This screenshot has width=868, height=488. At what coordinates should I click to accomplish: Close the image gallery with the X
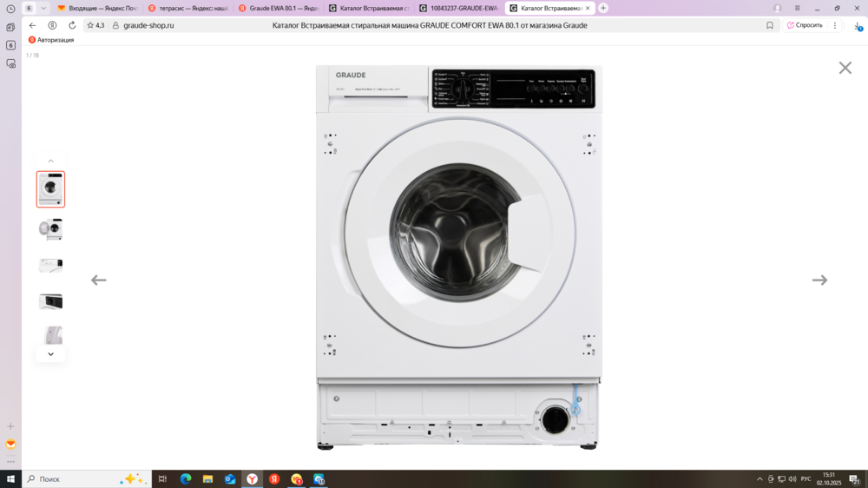(x=845, y=68)
